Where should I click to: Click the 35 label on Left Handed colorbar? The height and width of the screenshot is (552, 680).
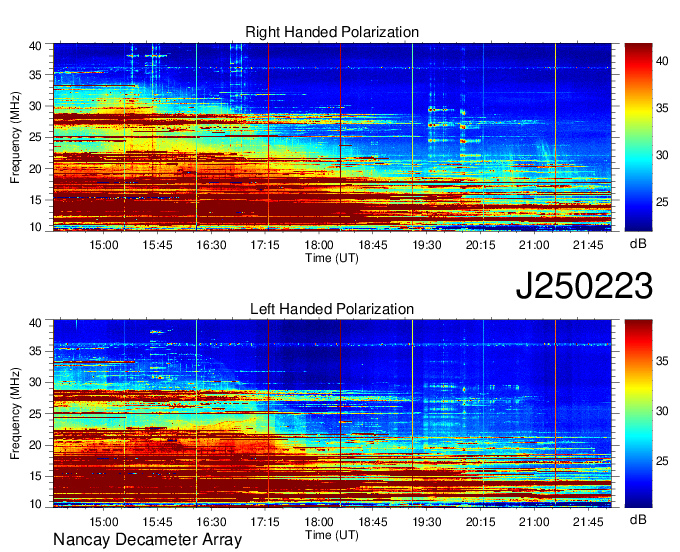coord(662,361)
